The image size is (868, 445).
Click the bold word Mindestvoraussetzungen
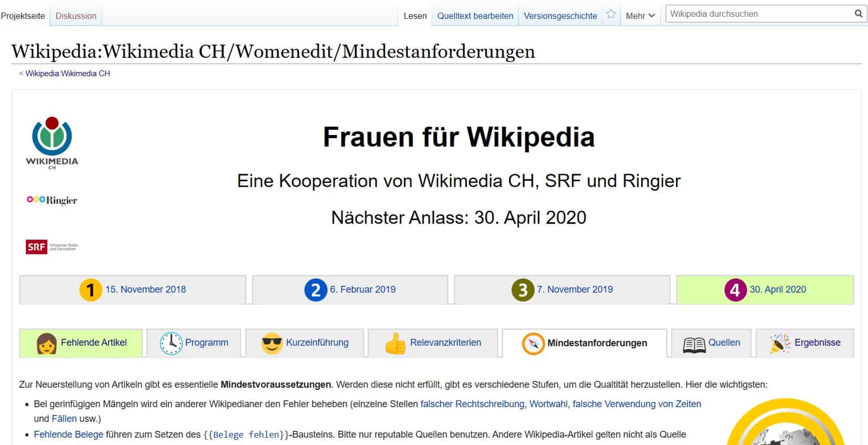click(275, 385)
